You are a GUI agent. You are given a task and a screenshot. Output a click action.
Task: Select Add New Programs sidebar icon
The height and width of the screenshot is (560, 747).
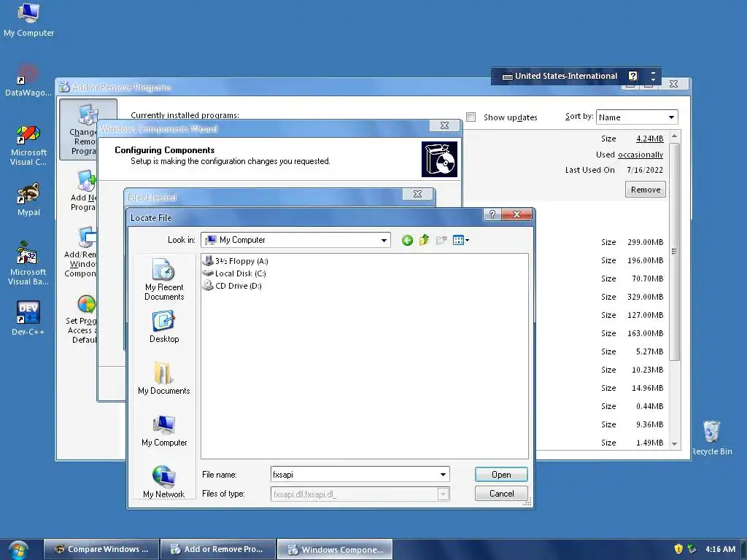83,190
